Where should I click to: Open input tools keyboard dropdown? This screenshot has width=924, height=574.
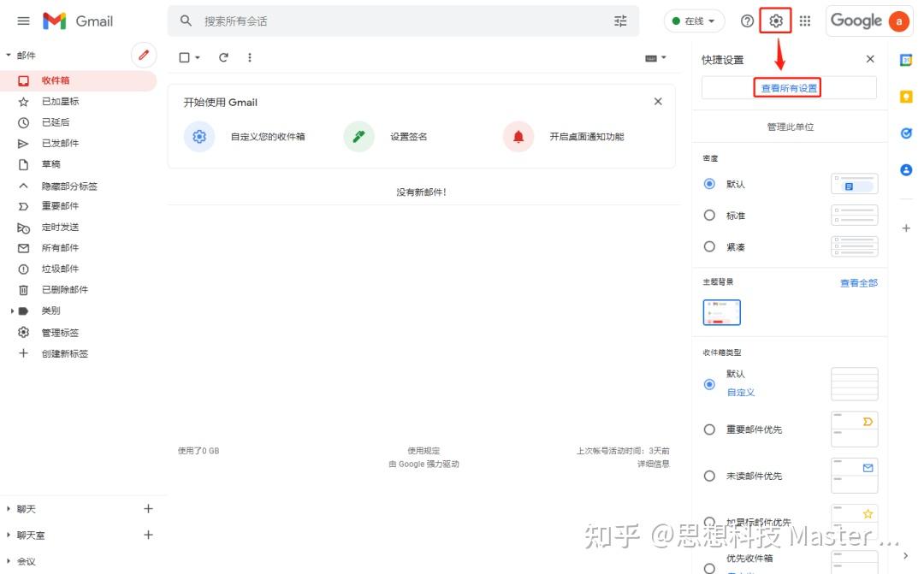pos(655,58)
